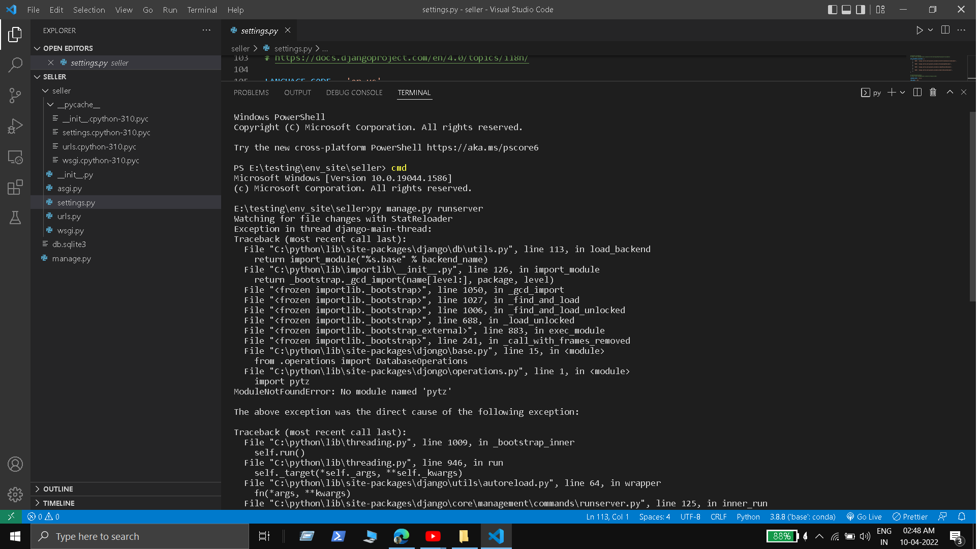This screenshot has width=980, height=549.
Task: Open the errors and warnings count
Action: [x=44, y=516]
